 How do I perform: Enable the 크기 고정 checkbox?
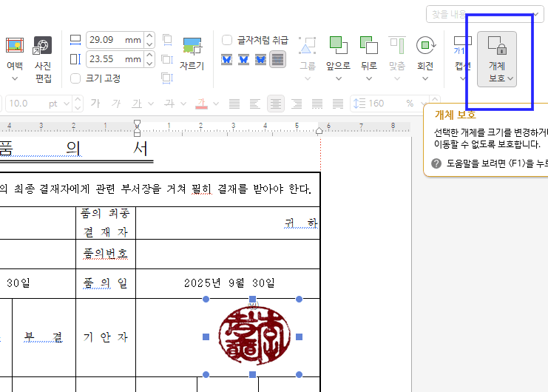point(75,78)
